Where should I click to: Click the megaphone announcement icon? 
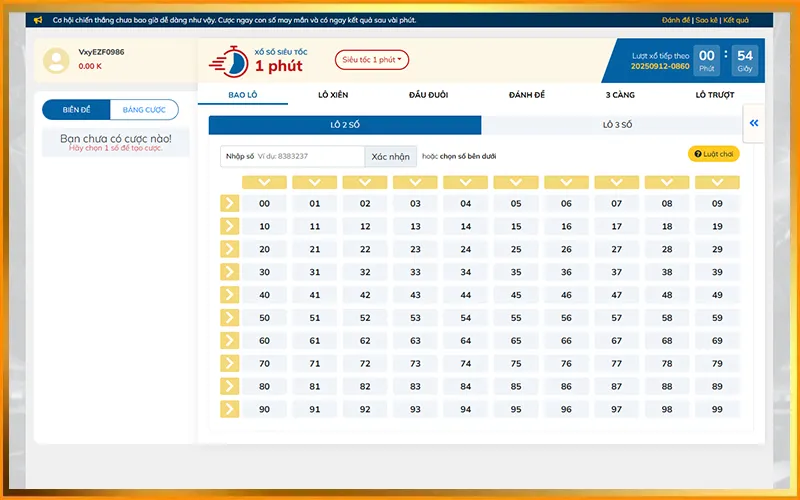click(x=38, y=20)
